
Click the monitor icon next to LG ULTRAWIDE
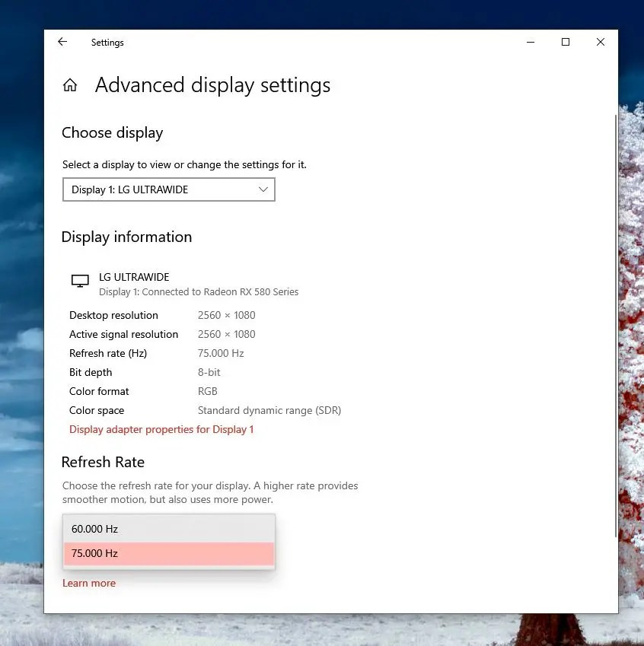click(x=79, y=281)
